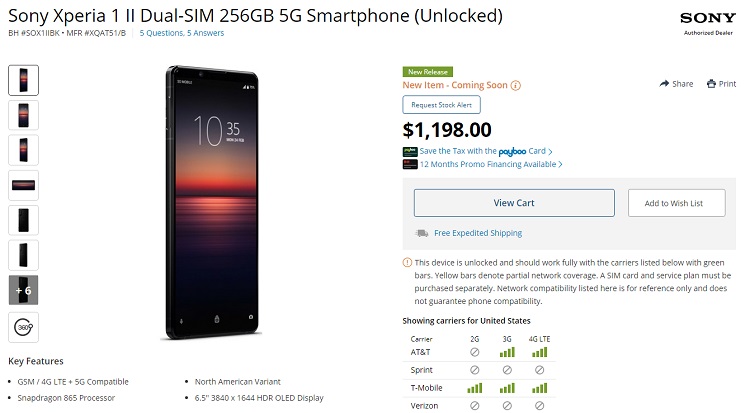Viewport: 750px width, 413px height.
Task: Open the 360 degree view icon
Action: point(23,327)
